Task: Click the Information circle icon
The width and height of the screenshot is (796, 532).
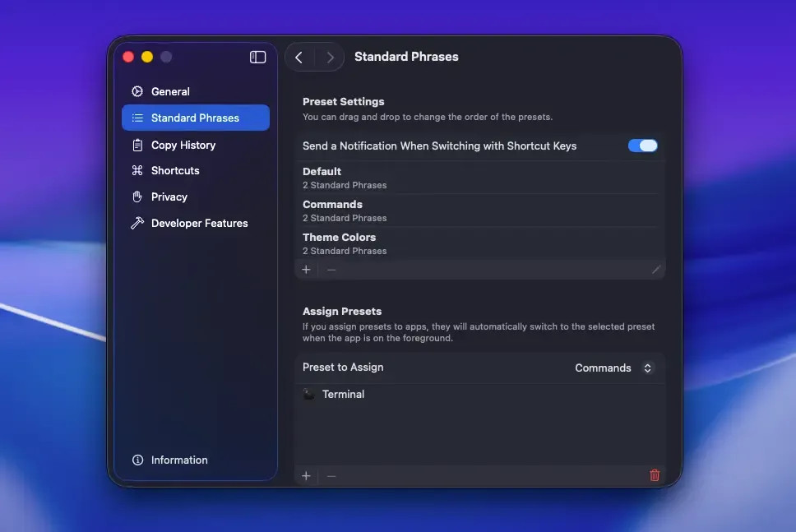Action: click(x=137, y=460)
